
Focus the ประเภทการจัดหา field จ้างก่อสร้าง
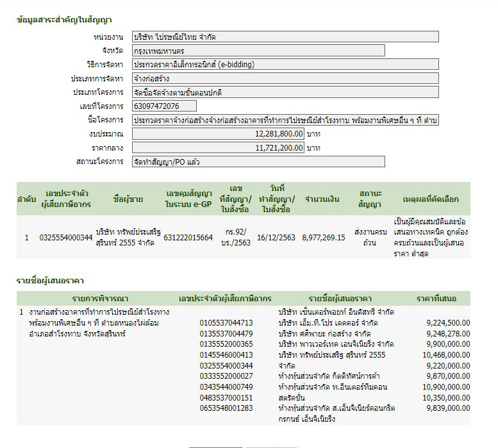pyautogui.click(x=258, y=79)
